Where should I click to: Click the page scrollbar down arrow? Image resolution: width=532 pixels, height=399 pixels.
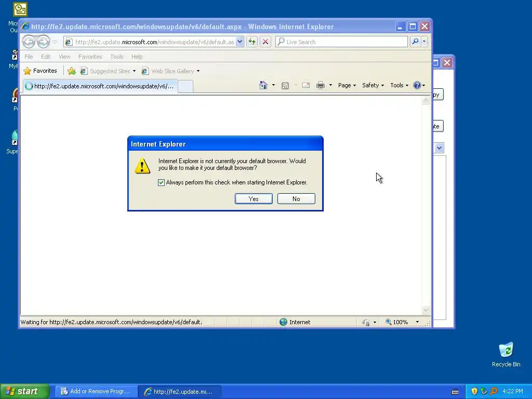pyautogui.click(x=425, y=310)
